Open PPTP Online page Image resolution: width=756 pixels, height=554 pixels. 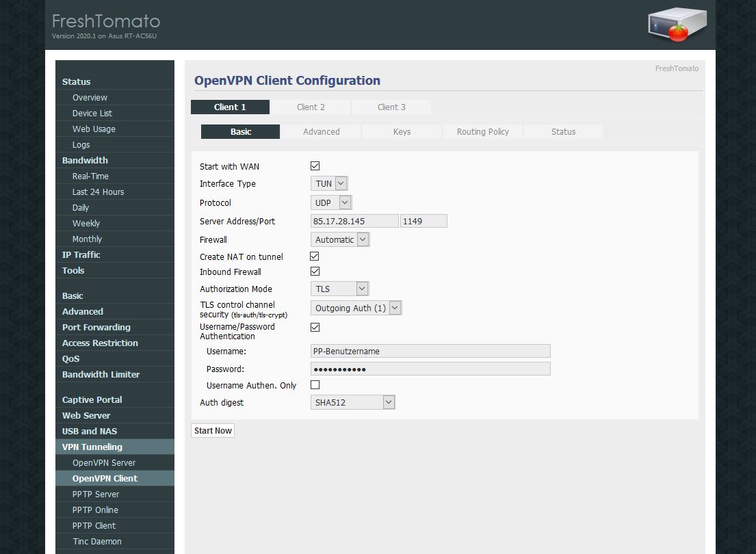click(x=115, y=510)
